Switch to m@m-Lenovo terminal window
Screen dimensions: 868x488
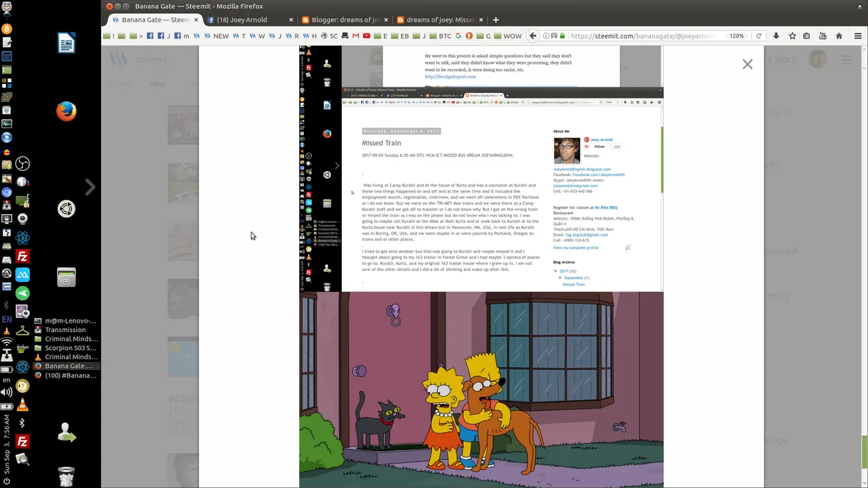click(x=66, y=321)
